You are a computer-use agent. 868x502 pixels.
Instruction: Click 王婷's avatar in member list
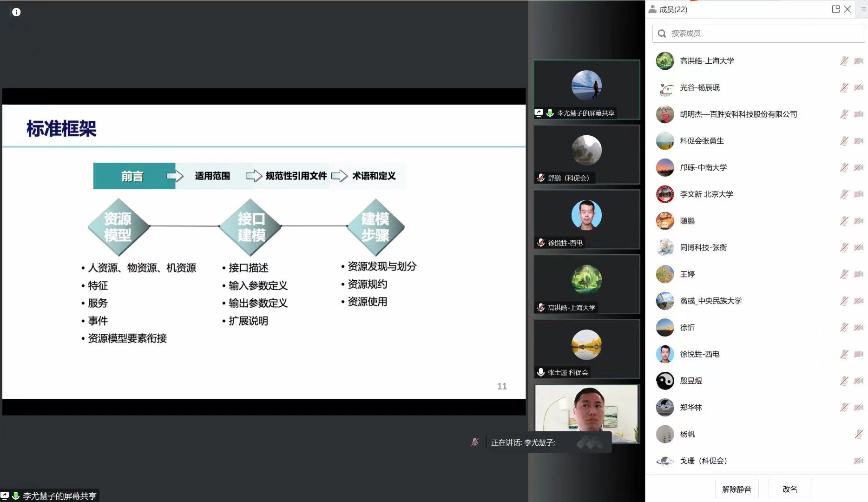665,274
